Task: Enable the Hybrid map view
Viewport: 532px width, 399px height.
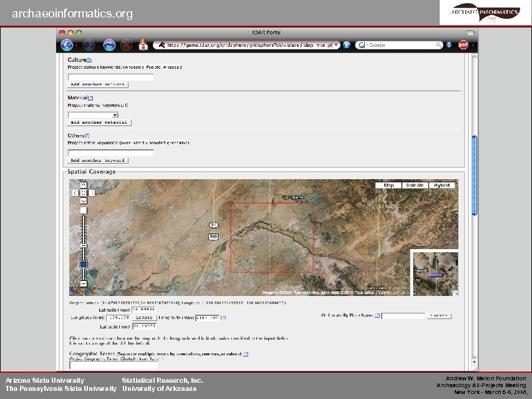Action: pos(441,185)
